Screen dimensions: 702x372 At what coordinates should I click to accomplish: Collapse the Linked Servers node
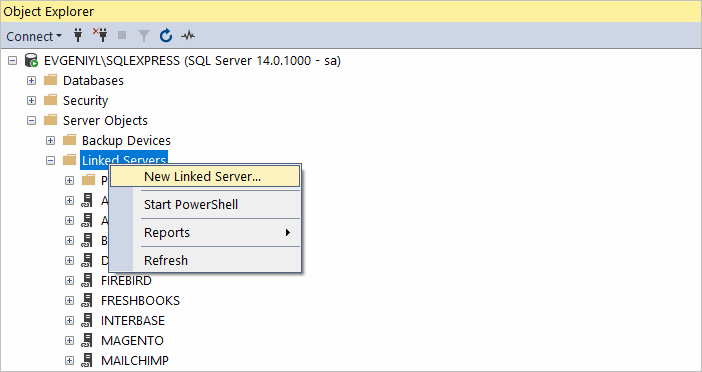51,160
